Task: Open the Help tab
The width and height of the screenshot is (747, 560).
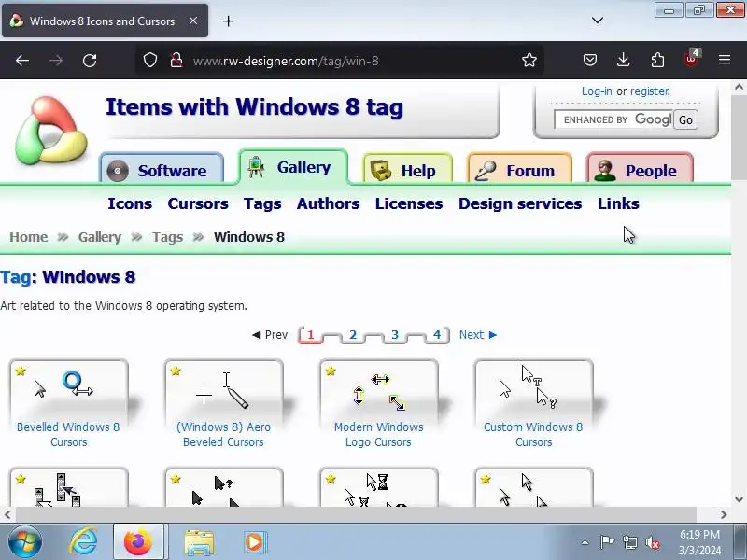Action: [x=407, y=169]
